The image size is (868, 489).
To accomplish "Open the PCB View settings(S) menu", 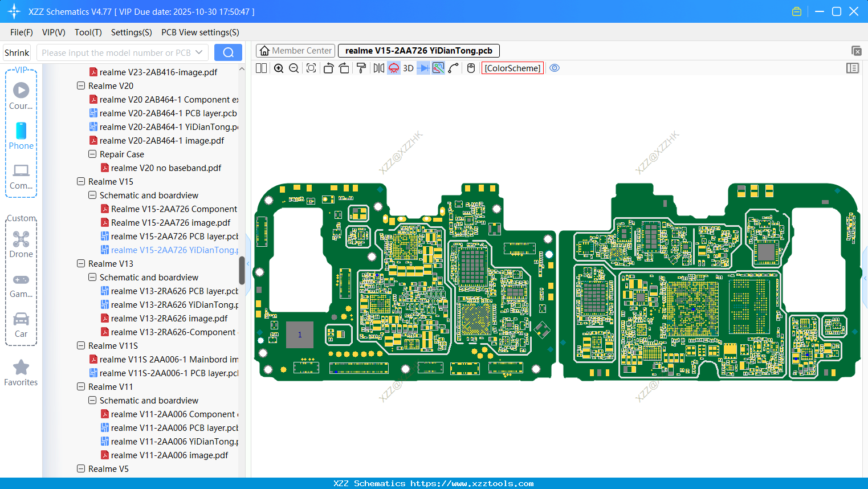I will pyautogui.click(x=200, y=32).
